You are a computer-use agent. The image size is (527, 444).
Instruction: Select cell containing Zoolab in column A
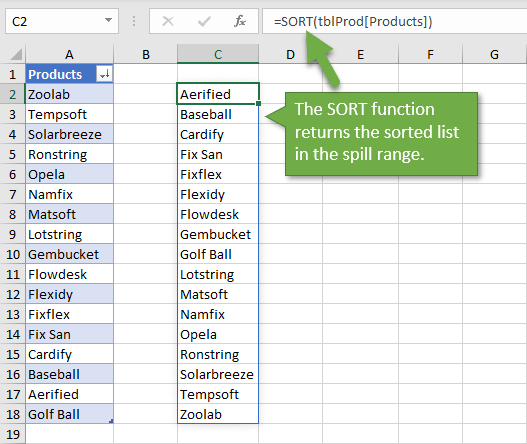pos(70,94)
